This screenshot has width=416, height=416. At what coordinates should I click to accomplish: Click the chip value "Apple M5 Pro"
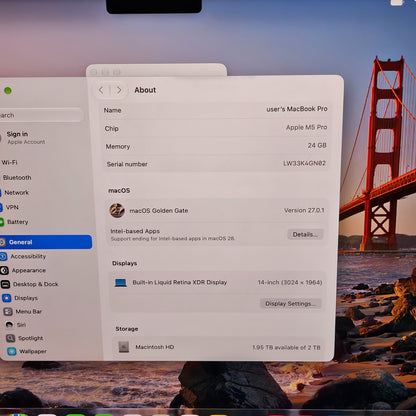pos(306,127)
